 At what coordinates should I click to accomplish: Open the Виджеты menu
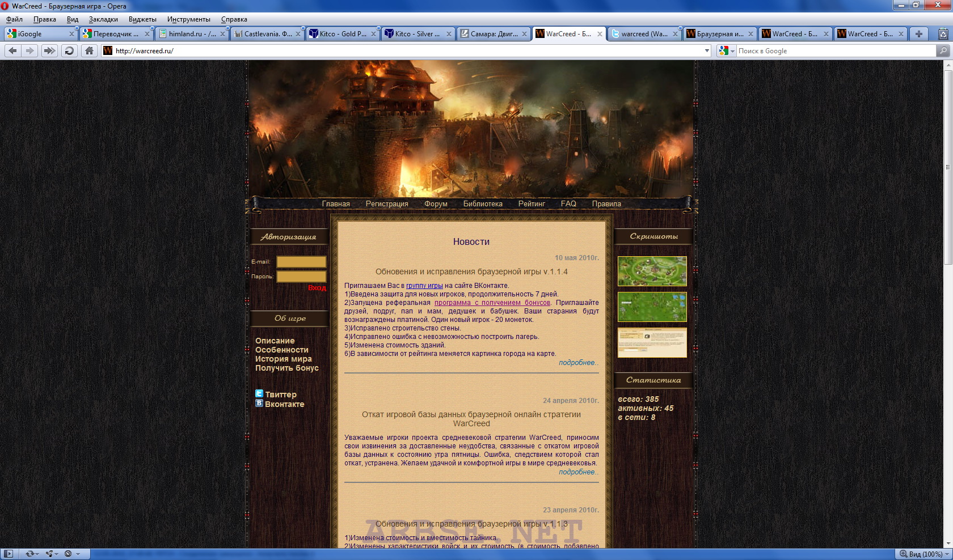[142, 19]
